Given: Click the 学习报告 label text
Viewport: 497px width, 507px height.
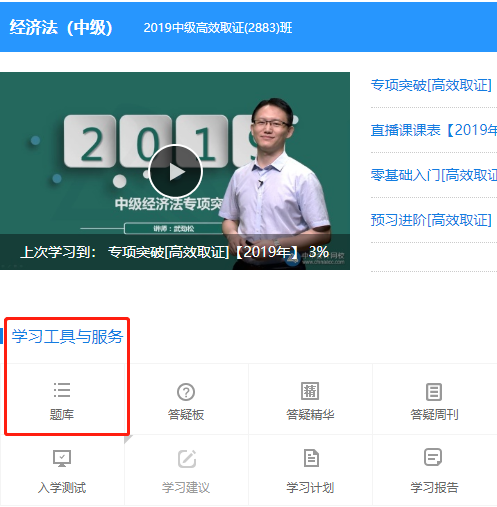Looking at the screenshot, I should (434, 488).
